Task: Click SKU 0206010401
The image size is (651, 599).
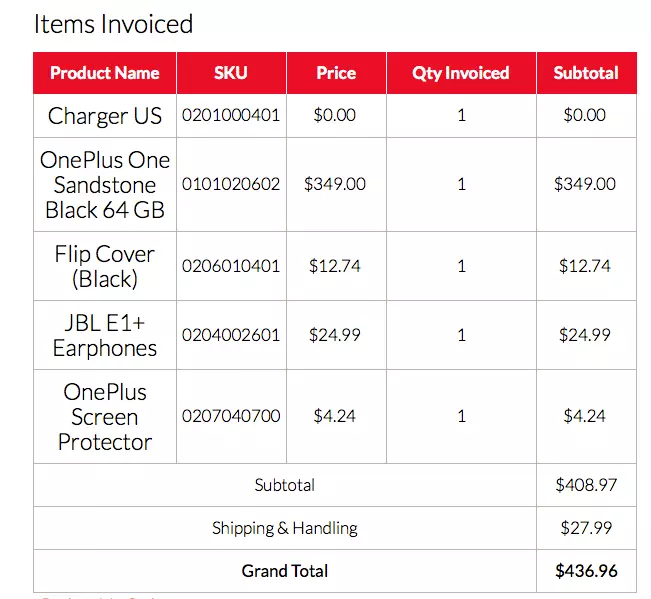Action: (x=231, y=266)
